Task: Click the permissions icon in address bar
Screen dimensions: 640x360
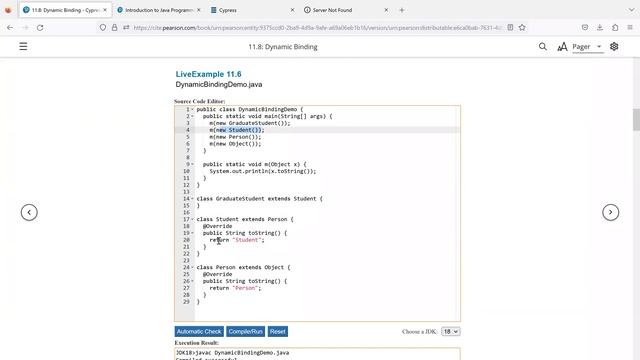Action: (126, 27)
